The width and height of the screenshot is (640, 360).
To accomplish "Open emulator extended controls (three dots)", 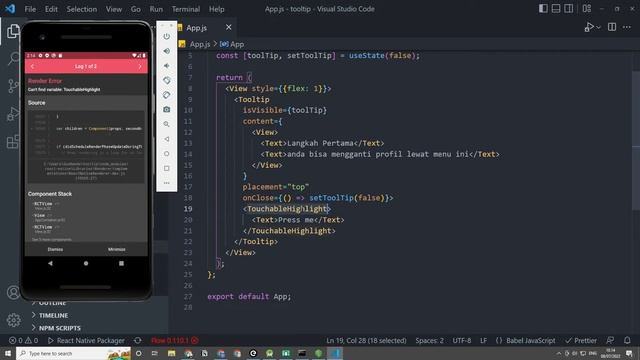I will pyautogui.click(x=167, y=183).
